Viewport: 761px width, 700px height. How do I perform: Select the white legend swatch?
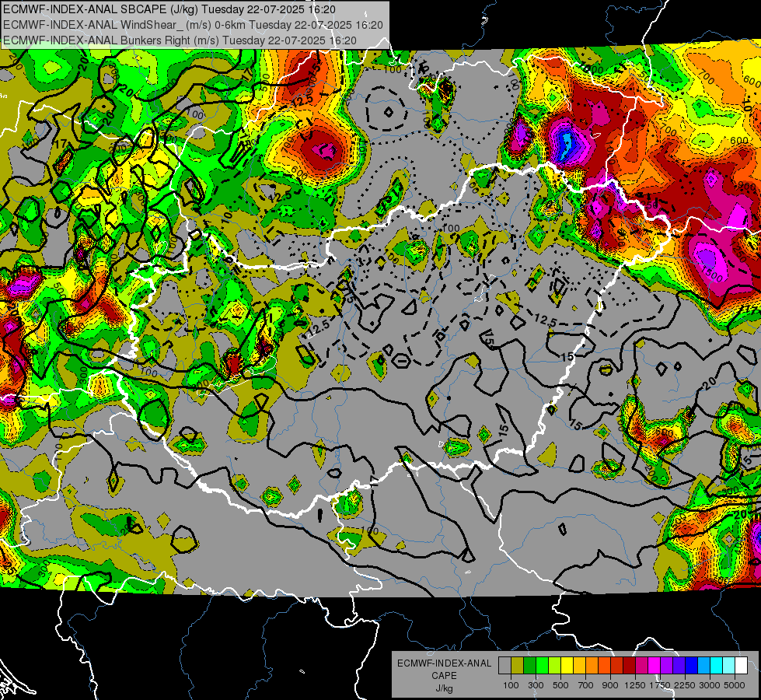click(741, 666)
